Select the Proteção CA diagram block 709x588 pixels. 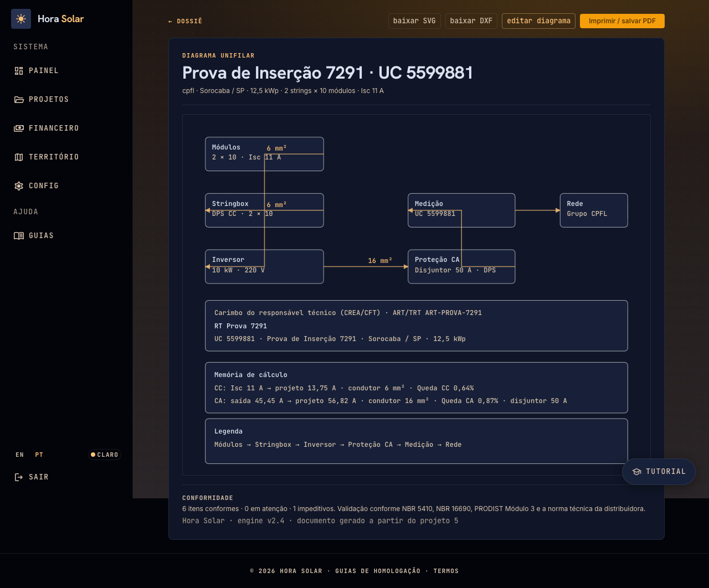click(x=461, y=267)
